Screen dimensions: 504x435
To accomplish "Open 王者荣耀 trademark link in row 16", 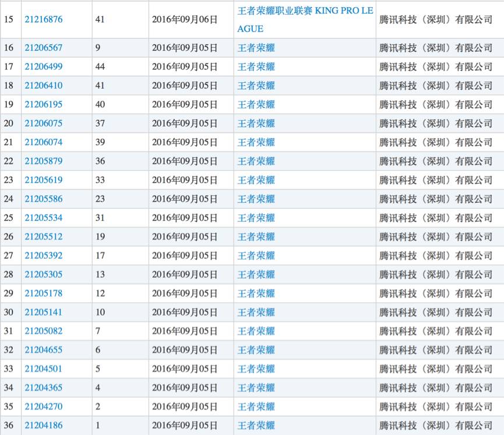I will pos(256,48).
